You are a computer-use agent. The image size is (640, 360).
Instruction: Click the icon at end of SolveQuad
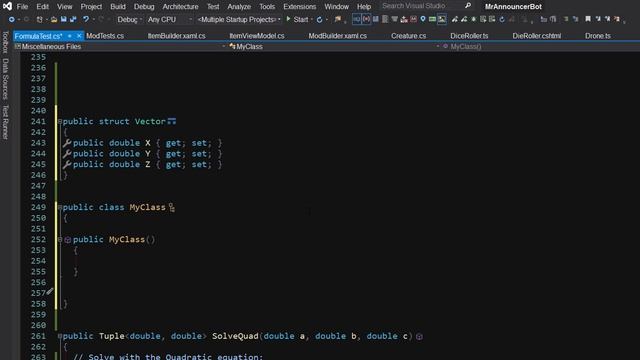click(x=419, y=336)
